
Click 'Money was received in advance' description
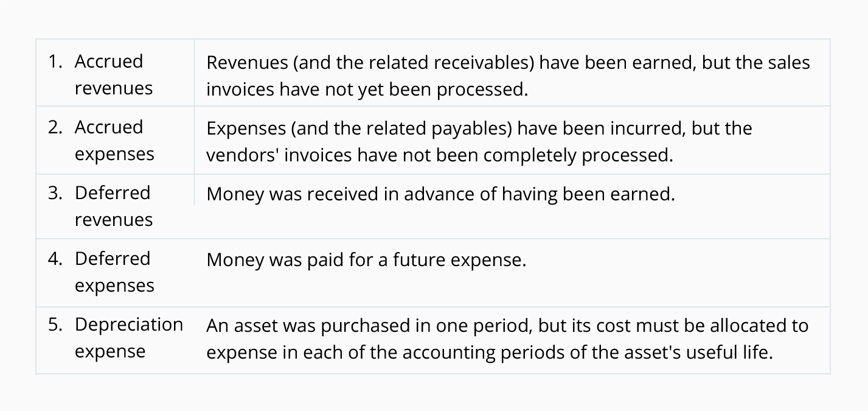(x=441, y=194)
